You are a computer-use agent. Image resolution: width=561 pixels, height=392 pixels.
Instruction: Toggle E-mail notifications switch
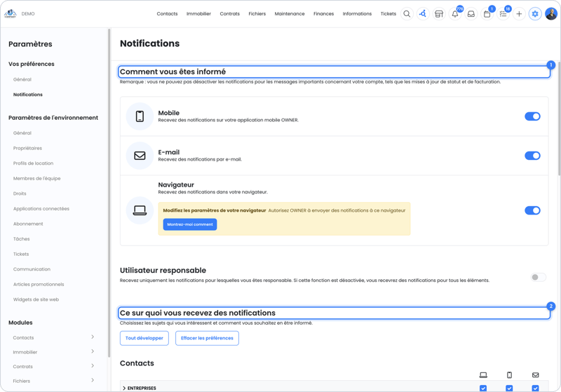(x=532, y=156)
